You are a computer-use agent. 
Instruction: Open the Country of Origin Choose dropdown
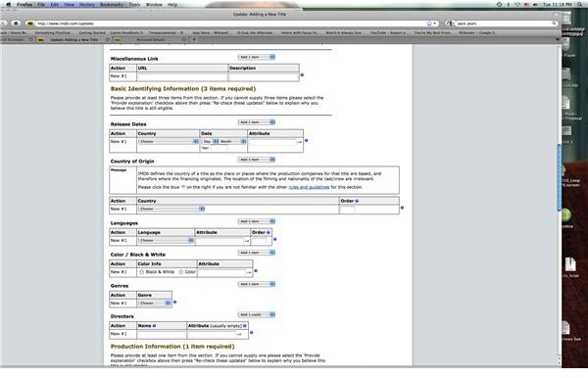click(x=171, y=209)
